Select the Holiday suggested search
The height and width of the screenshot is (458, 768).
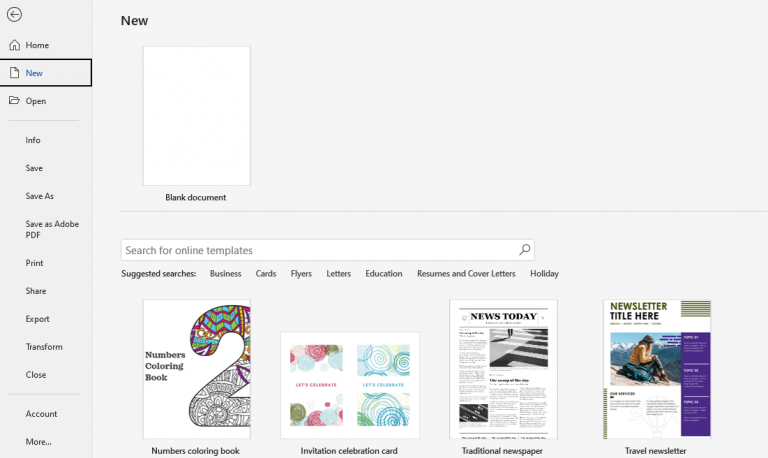544,274
